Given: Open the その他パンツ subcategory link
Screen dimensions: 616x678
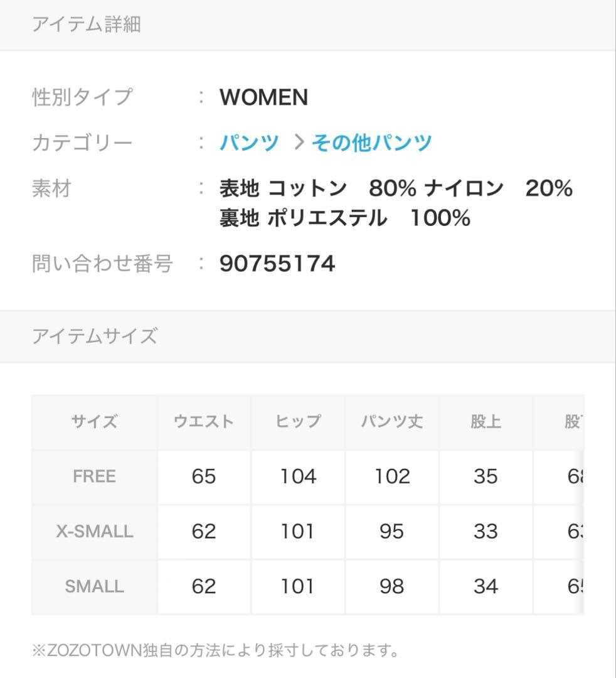Looking at the screenshot, I should (x=371, y=143).
